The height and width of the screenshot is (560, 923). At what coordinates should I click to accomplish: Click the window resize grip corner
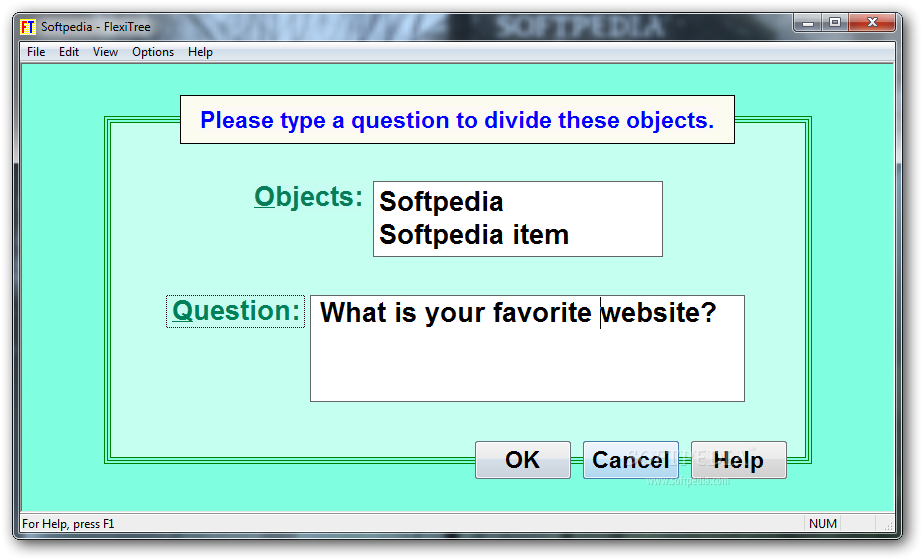tap(889, 524)
